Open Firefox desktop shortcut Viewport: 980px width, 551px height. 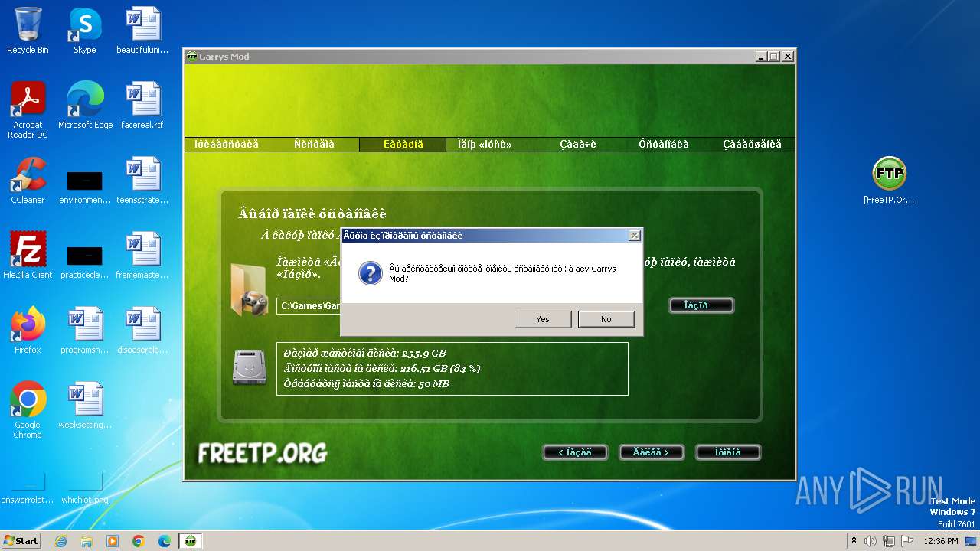click(x=28, y=331)
